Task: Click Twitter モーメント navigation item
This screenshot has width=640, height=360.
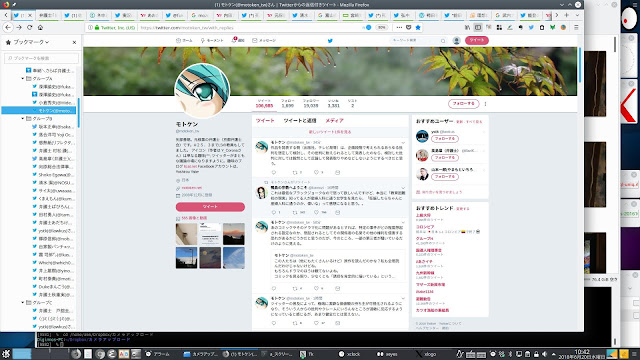Action: click(212, 40)
